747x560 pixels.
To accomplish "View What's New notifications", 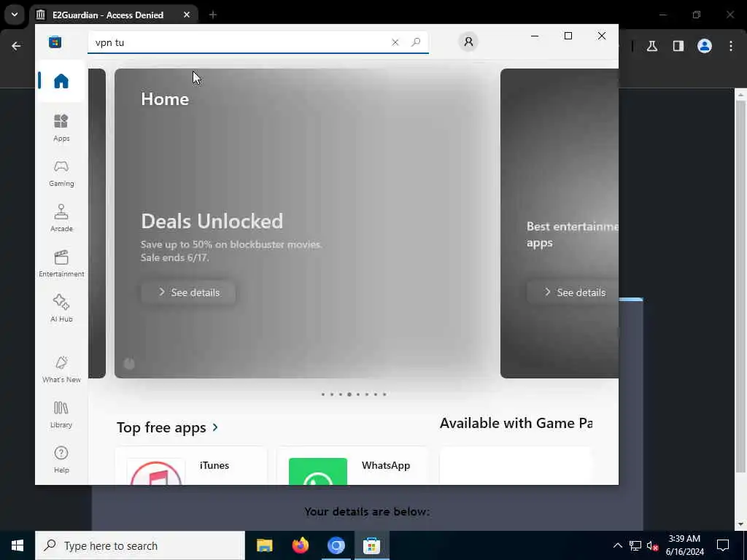I will click(61, 370).
